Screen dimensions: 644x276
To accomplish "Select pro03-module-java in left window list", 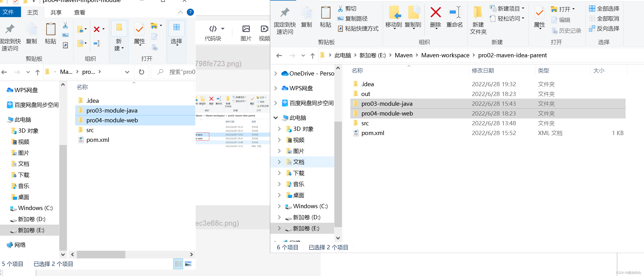I will coord(135,110).
